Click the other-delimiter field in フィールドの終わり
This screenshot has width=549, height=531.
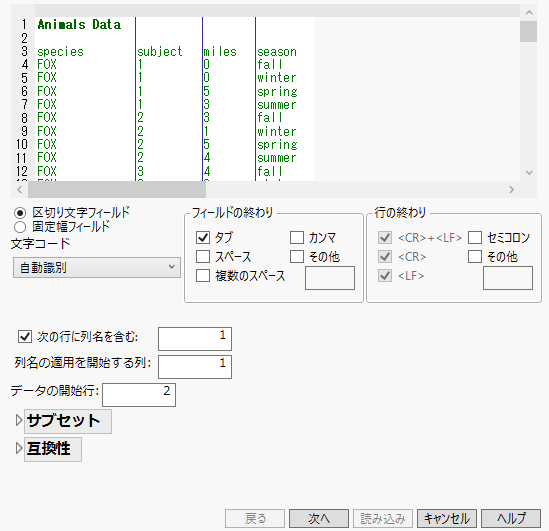coord(330,278)
